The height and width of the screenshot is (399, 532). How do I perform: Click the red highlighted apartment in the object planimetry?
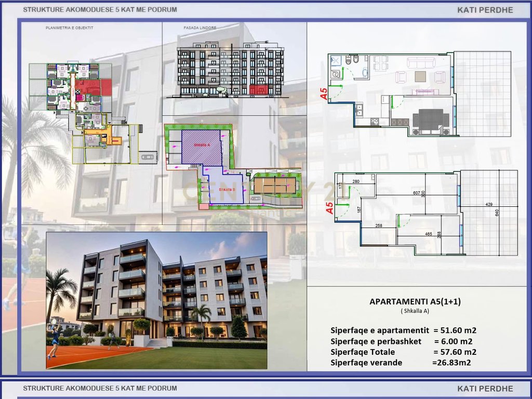pos(92,87)
